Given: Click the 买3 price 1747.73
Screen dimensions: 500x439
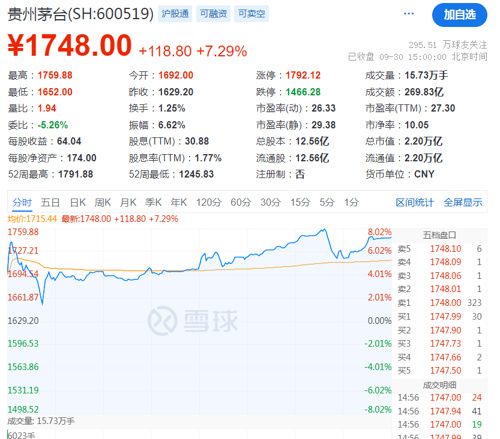Looking at the screenshot, I should (x=446, y=344).
